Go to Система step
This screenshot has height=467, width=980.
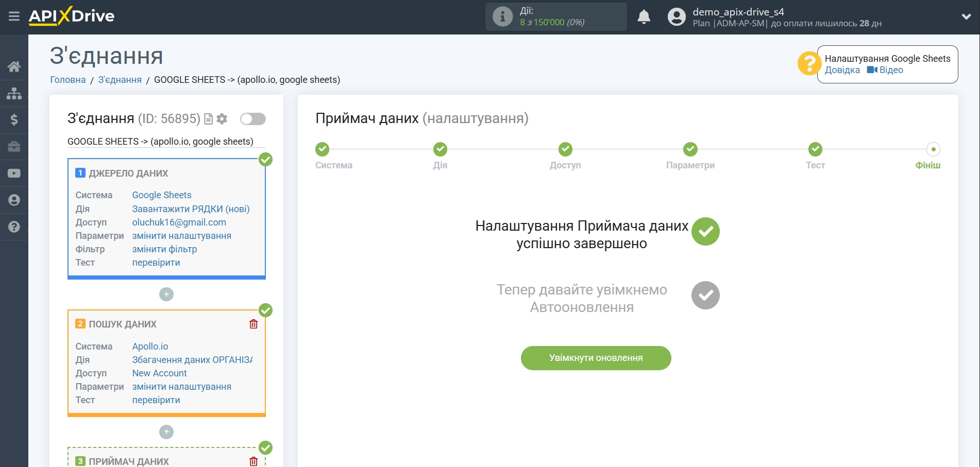pos(323,149)
